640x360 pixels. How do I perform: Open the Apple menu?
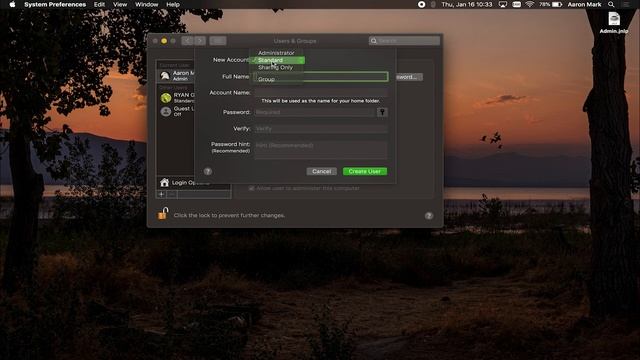[x=12, y=4]
